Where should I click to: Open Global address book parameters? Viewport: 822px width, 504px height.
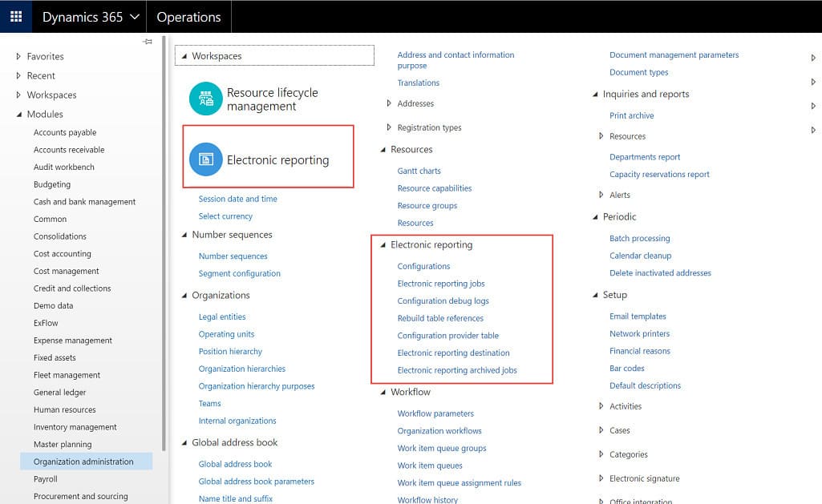click(256, 481)
